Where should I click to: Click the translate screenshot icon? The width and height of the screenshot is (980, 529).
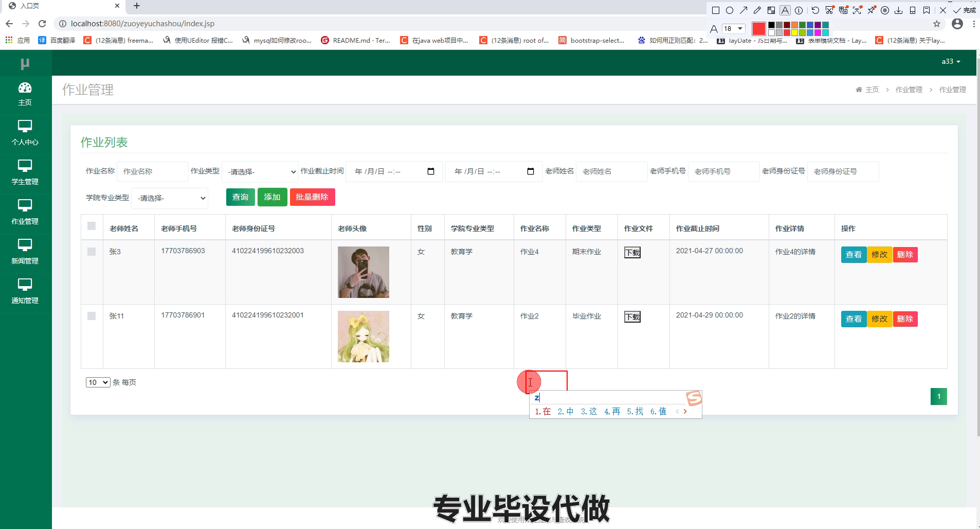pos(843,10)
